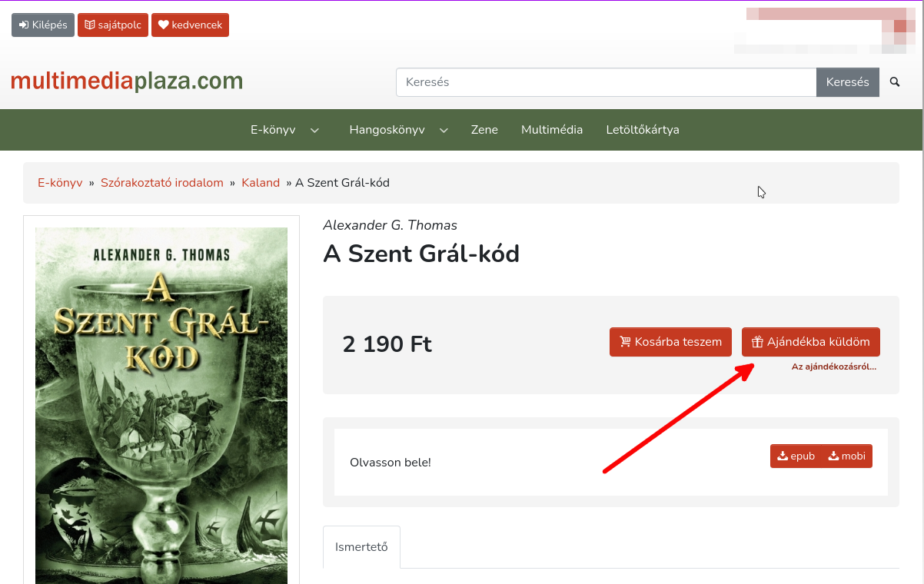Send as gift via Ajándékba küldöm
This screenshot has width=924, height=584.
tap(810, 342)
